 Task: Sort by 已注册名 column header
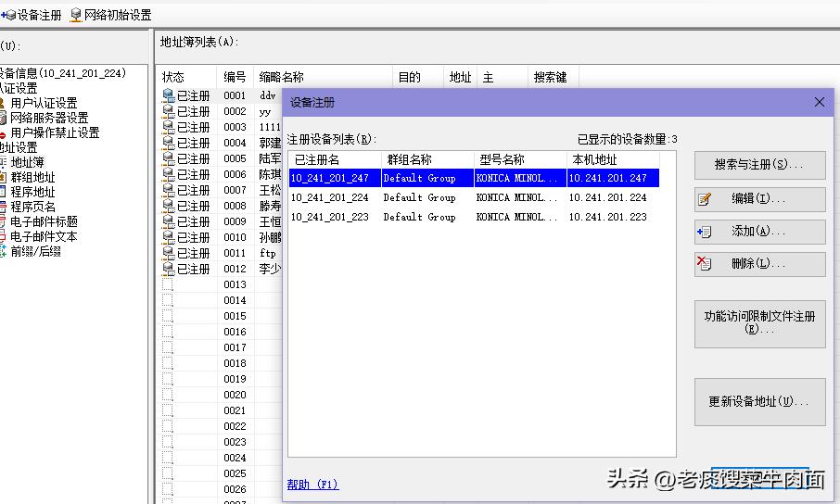336,159
